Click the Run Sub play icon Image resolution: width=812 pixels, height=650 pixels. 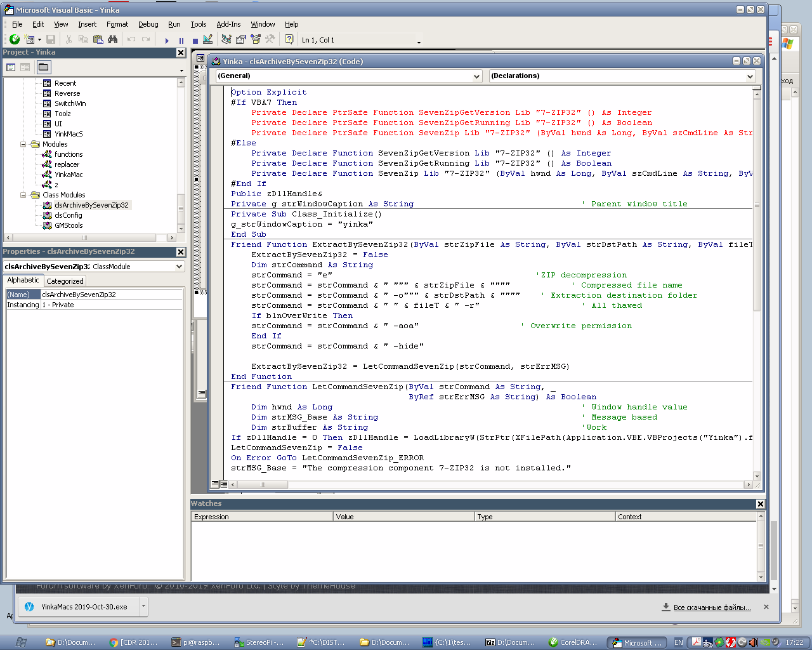pyautogui.click(x=167, y=40)
